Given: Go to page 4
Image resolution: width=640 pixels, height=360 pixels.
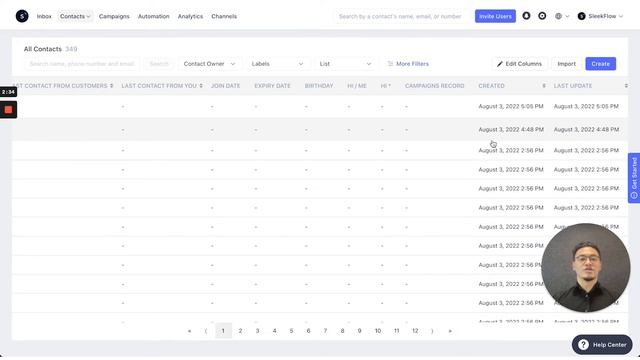Looking at the screenshot, I should [x=274, y=331].
